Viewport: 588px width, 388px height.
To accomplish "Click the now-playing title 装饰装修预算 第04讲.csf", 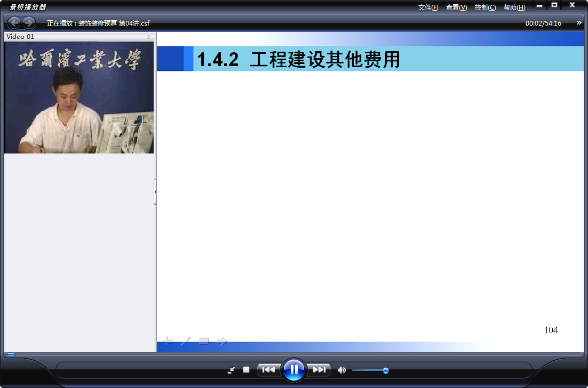I will [x=114, y=23].
